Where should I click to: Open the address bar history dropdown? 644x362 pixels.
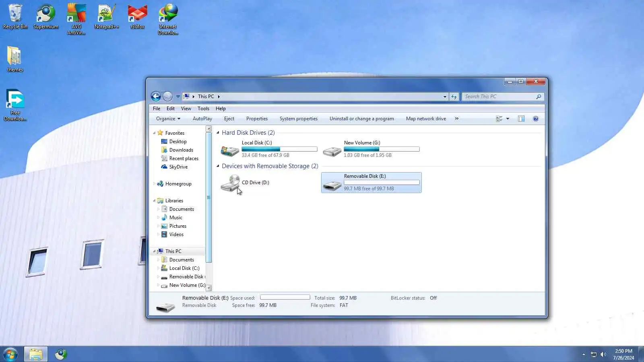[445, 97]
